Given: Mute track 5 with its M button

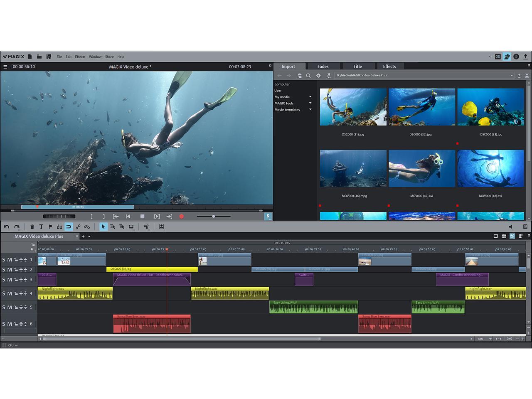Looking at the screenshot, I should [10, 308].
